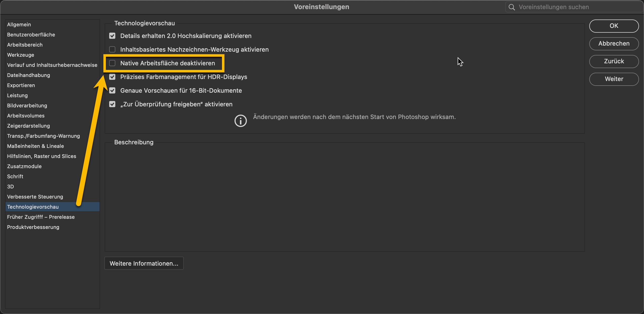This screenshot has width=644, height=314.
Task: Open the Allgemein preferences category
Action: pyautogui.click(x=19, y=25)
